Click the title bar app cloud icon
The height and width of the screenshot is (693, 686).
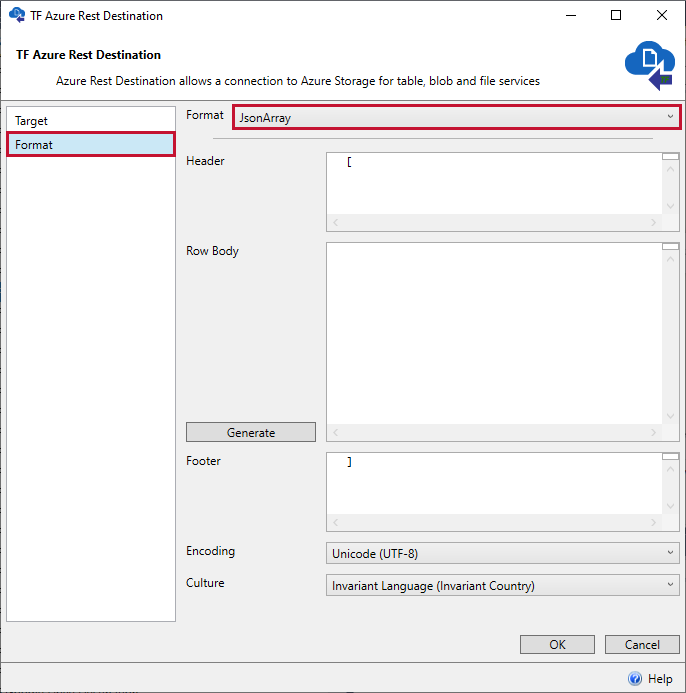tap(17, 15)
